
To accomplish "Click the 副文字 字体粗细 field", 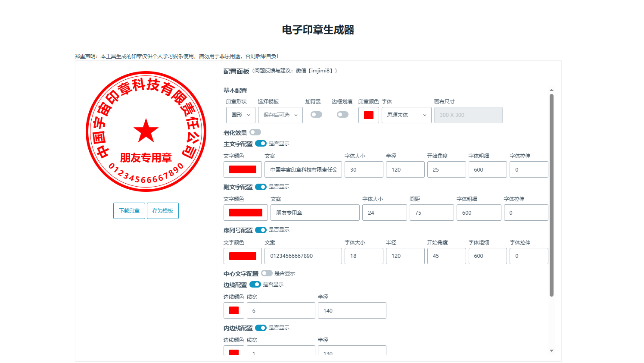I will click(479, 213).
